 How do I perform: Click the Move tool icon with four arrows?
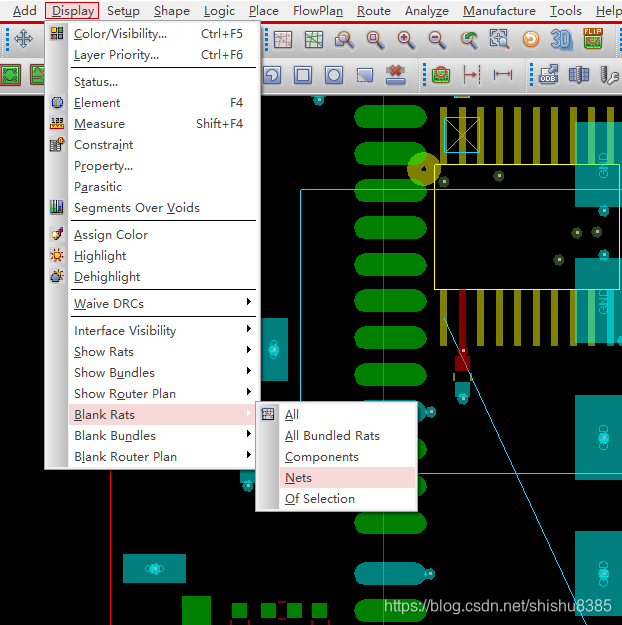pyautogui.click(x=23, y=40)
